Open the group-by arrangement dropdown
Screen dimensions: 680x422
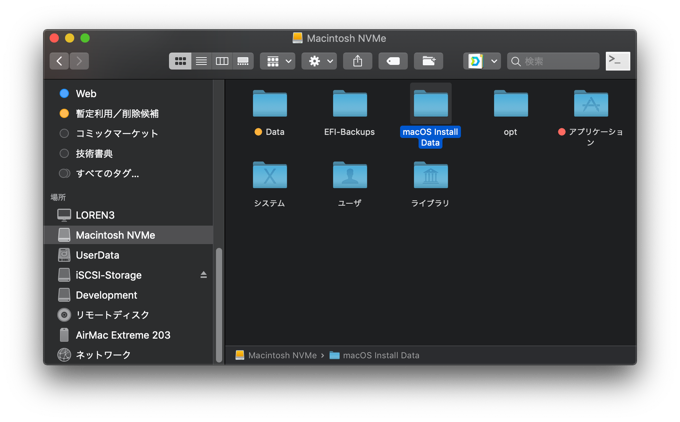pos(278,61)
